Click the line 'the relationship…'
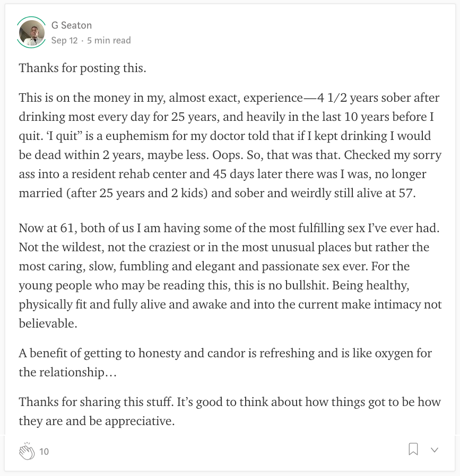The height and width of the screenshot is (476, 460). point(68,372)
